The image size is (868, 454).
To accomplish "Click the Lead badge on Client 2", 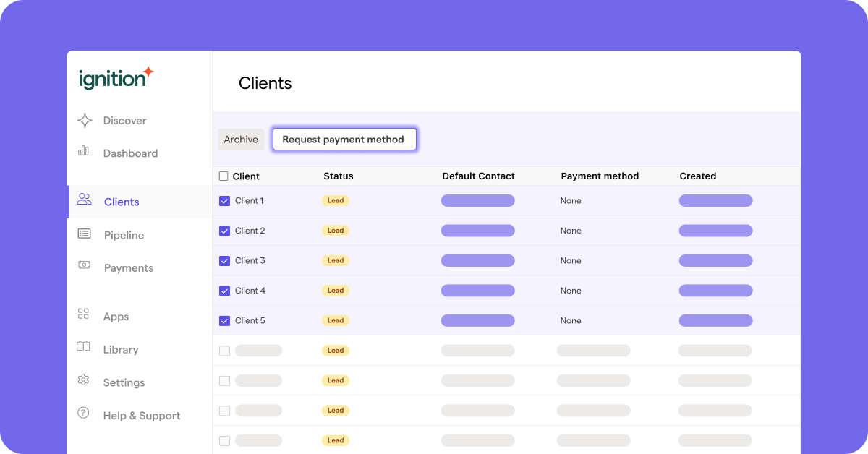I will click(x=336, y=230).
